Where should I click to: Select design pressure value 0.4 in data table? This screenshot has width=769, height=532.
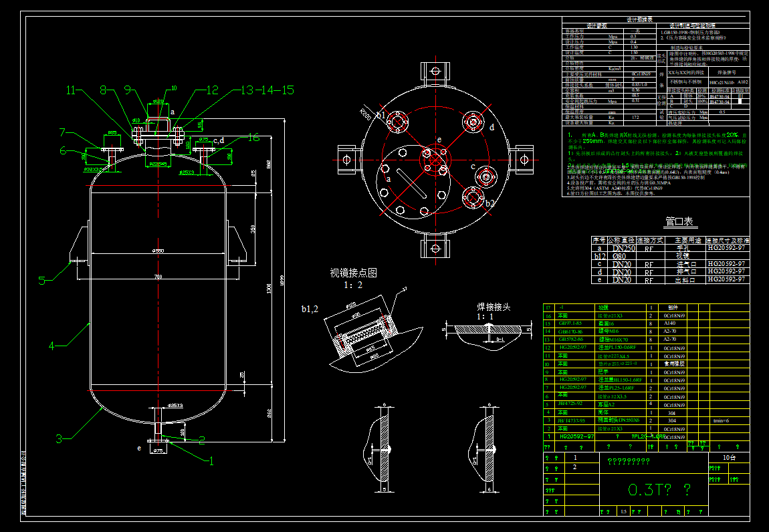point(633,41)
